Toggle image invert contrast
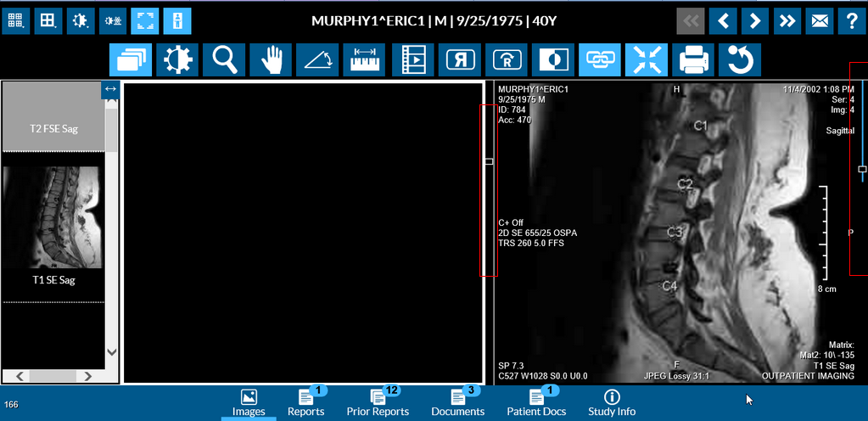868x421 pixels. click(553, 60)
